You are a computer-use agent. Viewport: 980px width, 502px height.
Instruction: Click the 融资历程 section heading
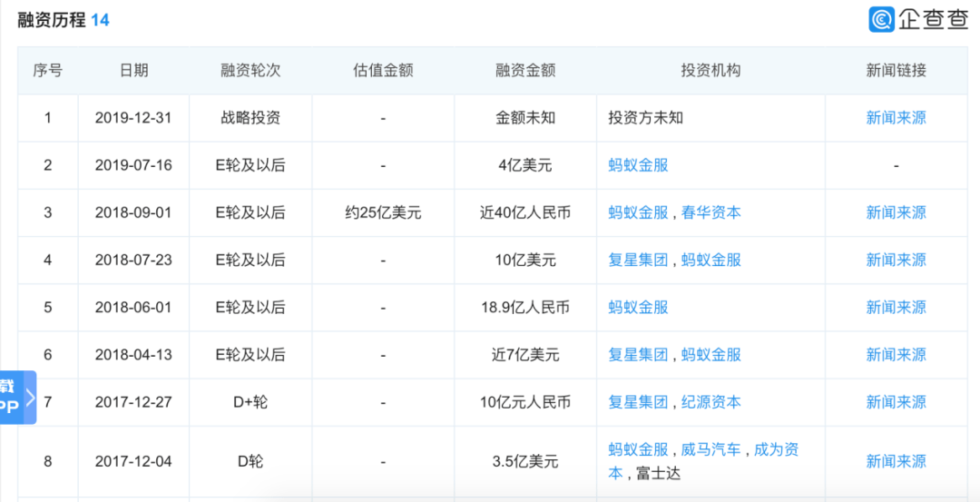52,19
